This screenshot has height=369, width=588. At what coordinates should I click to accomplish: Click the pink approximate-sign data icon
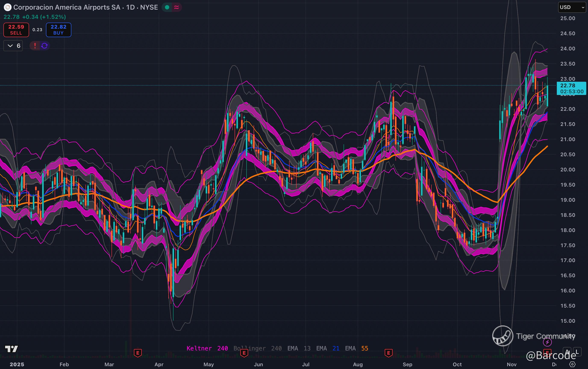(176, 7)
